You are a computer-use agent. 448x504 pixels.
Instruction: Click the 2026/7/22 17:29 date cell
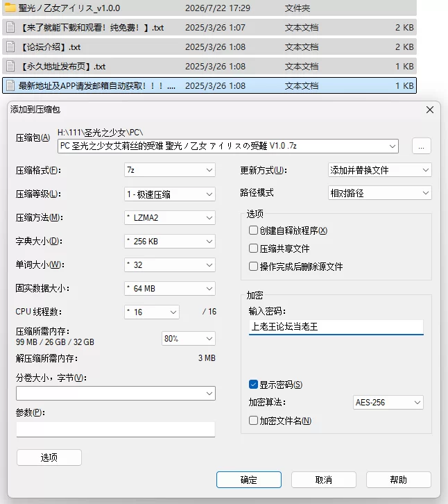pyautogui.click(x=218, y=8)
